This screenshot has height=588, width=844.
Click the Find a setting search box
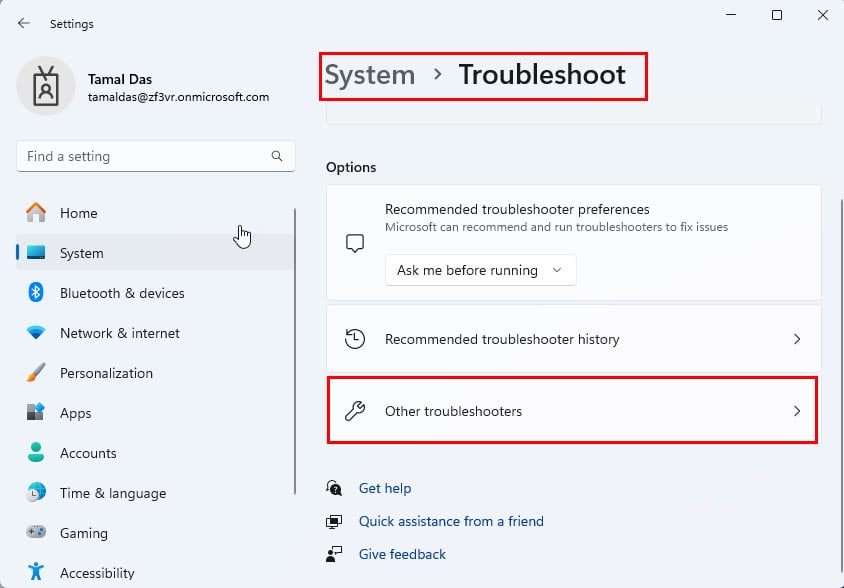[156, 156]
